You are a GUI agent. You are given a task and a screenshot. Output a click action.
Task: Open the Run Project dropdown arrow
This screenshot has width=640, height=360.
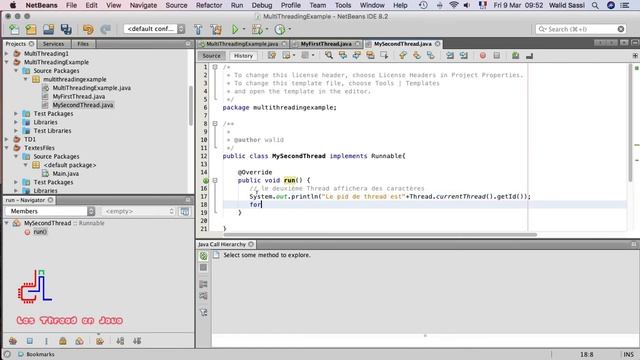coord(244,29)
